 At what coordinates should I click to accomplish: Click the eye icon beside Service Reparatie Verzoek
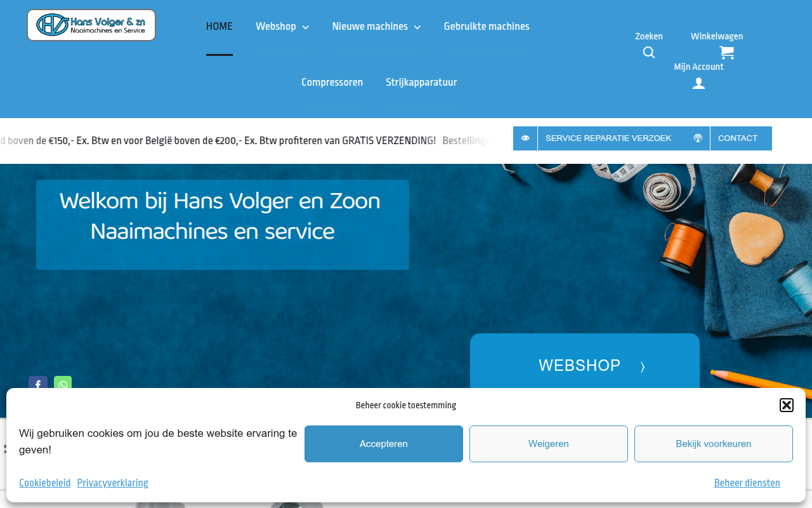(x=525, y=138)
